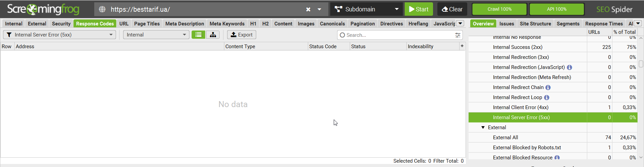Click the globe icon in URL bar

tap(102, 9)
